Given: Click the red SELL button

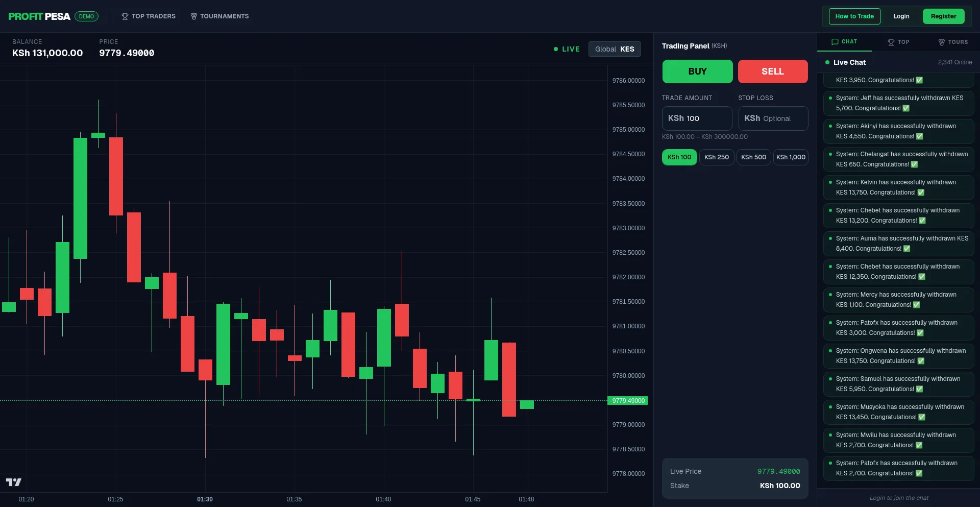Looking at the screenshot, I should (773, 71).
